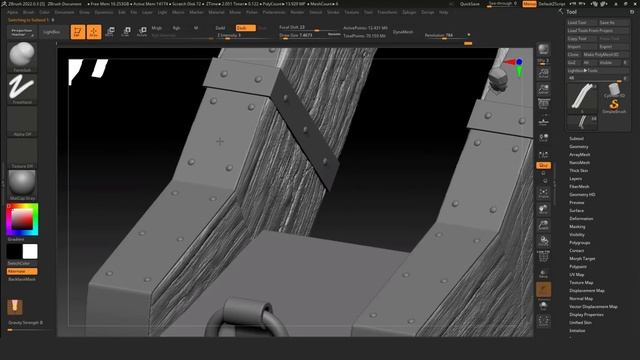Expand the Display Properties subpalette
Screen dimensions: 640x360
pos(586,315)
